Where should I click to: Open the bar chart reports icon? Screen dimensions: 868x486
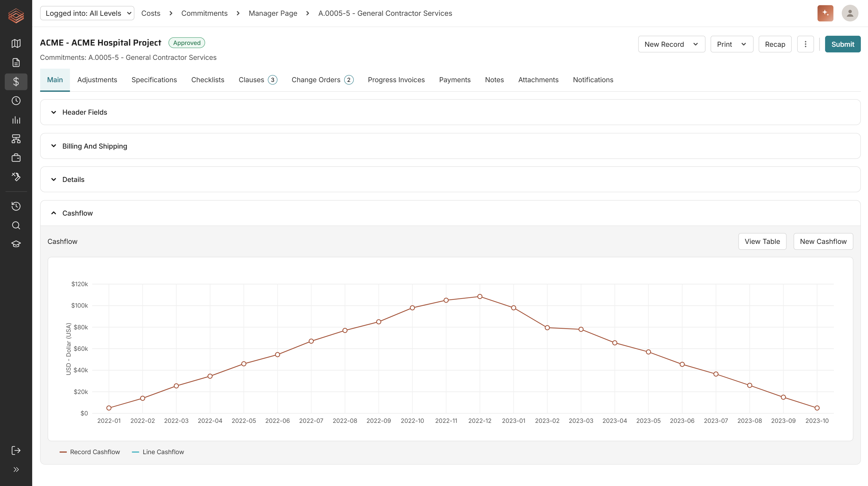[16, 120]
